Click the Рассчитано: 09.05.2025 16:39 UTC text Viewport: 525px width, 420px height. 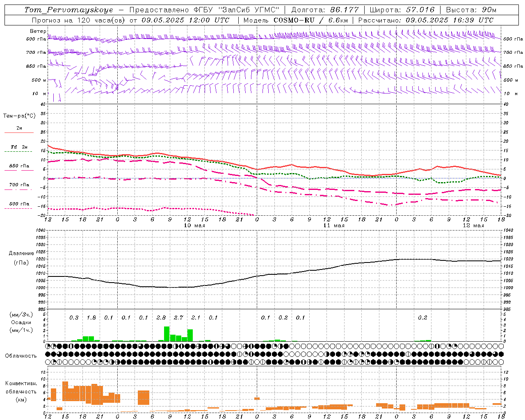tap(426, 20)
